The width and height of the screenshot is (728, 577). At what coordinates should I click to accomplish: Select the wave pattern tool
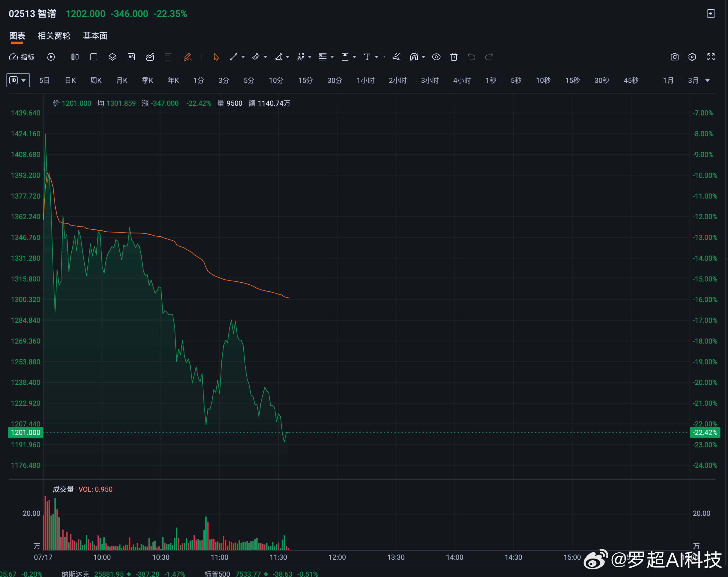300,57
